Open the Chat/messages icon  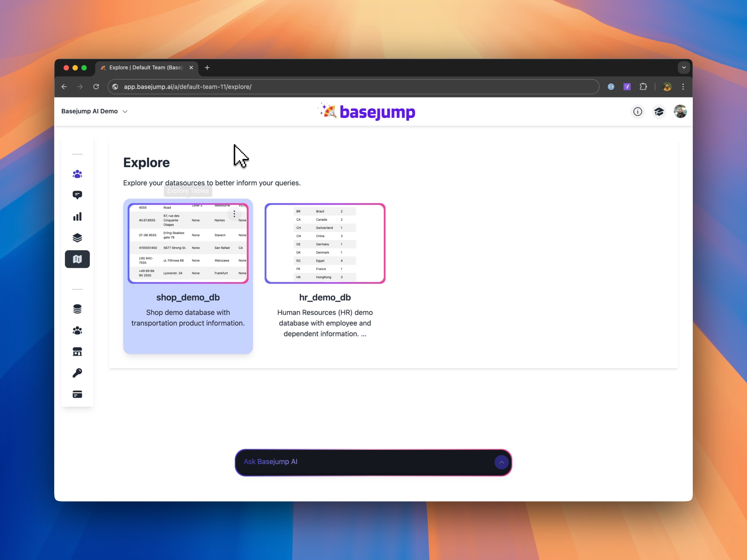point(77,195)
